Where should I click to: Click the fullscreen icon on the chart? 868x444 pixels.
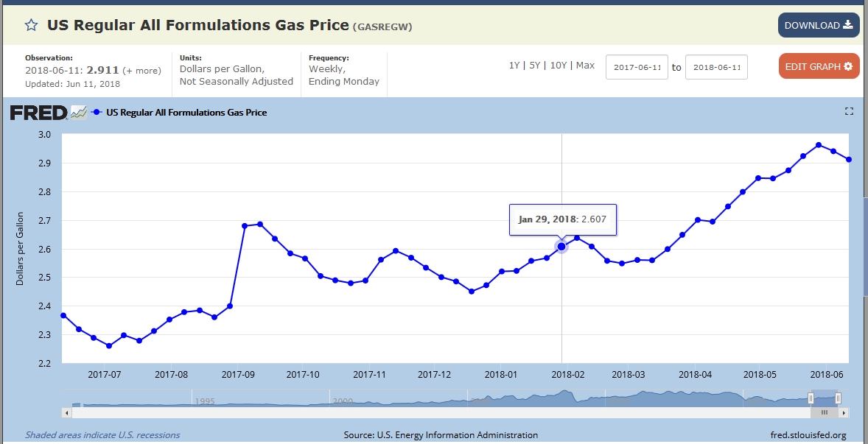tap(849, 111)
